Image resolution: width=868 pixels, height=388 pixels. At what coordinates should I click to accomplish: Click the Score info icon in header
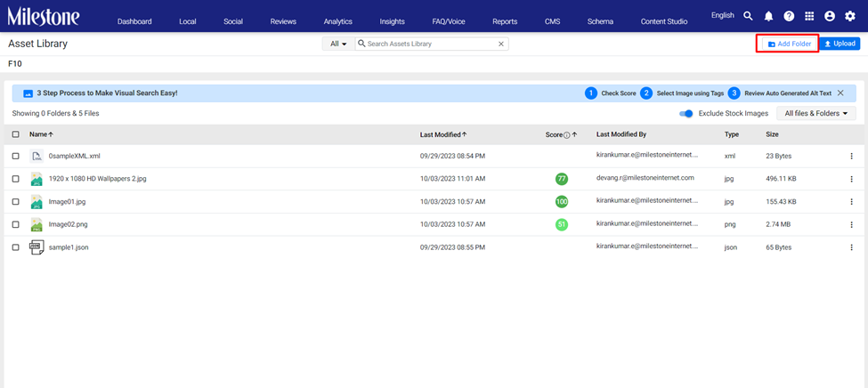566,134
